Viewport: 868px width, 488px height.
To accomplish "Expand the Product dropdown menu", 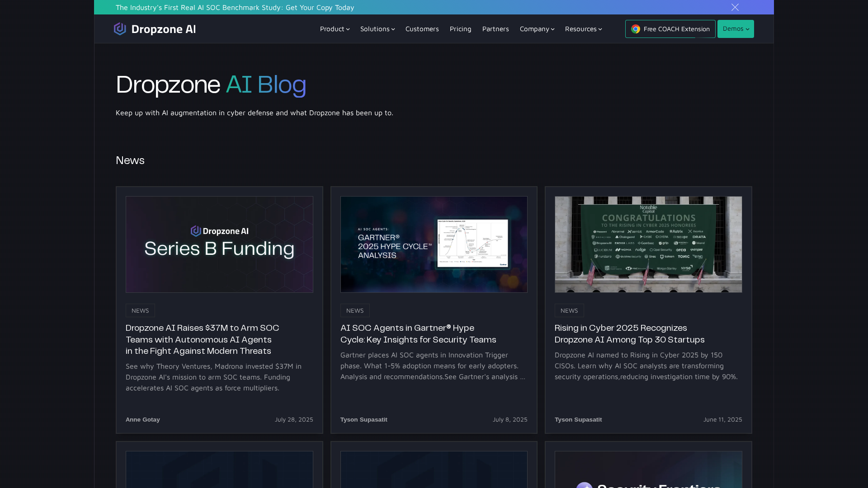I will point(335,29).
